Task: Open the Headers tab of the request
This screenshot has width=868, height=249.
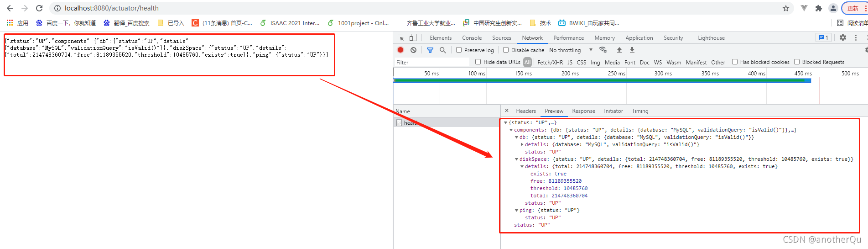Action: tap(526, 111)
